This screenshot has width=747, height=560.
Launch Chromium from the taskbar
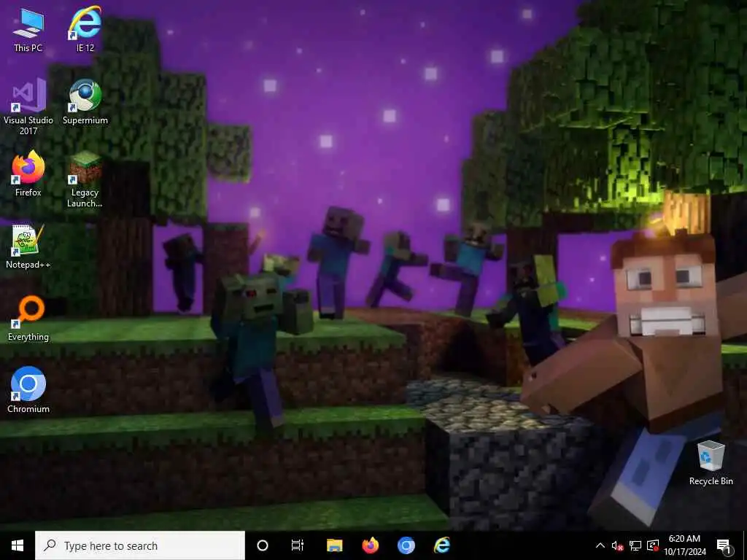coord(406,545)
